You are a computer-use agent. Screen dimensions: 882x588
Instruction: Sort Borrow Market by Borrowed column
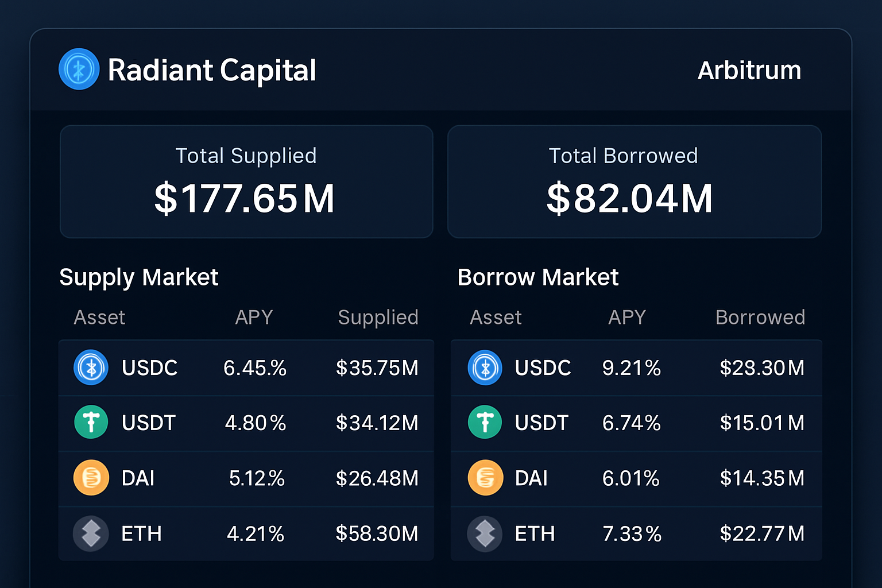tap(760, 317)
